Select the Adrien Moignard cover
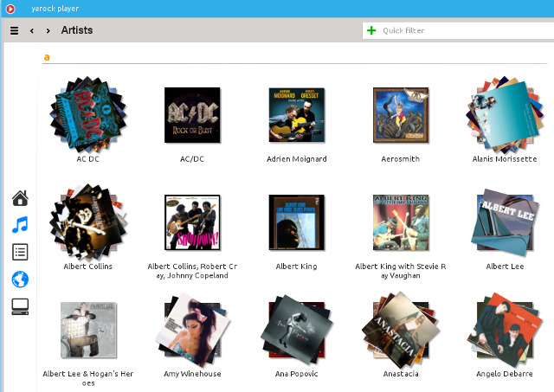 297,115
